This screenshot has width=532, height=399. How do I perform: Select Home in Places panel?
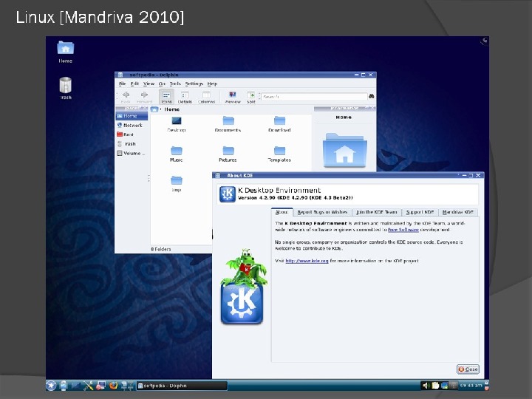click(132, 116)
